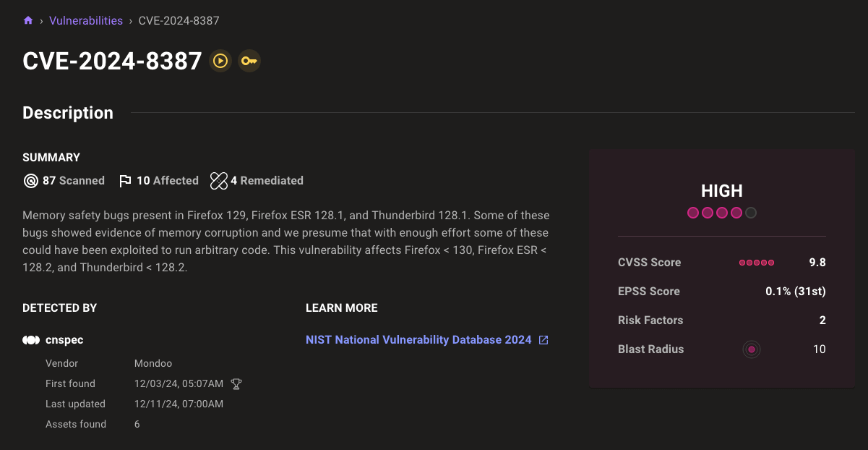Image resolution: width=868 pixels, height=450 pixels.
Task: Click the yellow key icon badge
Action: pyautogui.click(x=249, y=61)
